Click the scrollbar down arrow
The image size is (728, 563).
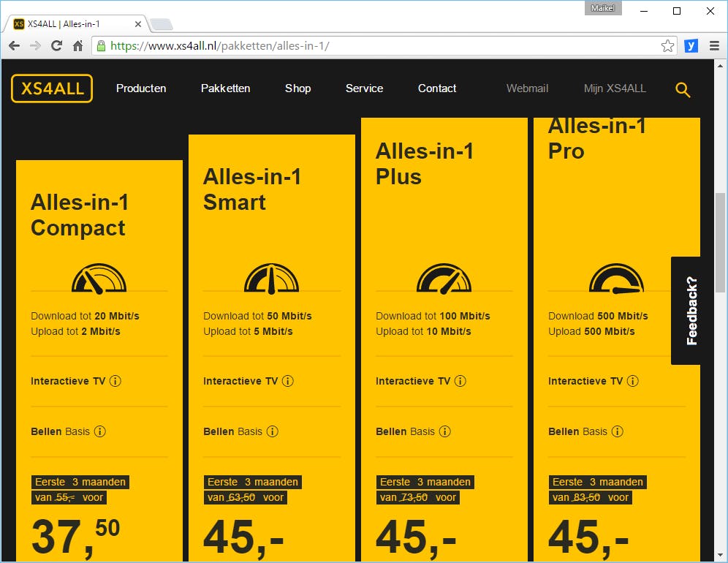pos(720,555)
